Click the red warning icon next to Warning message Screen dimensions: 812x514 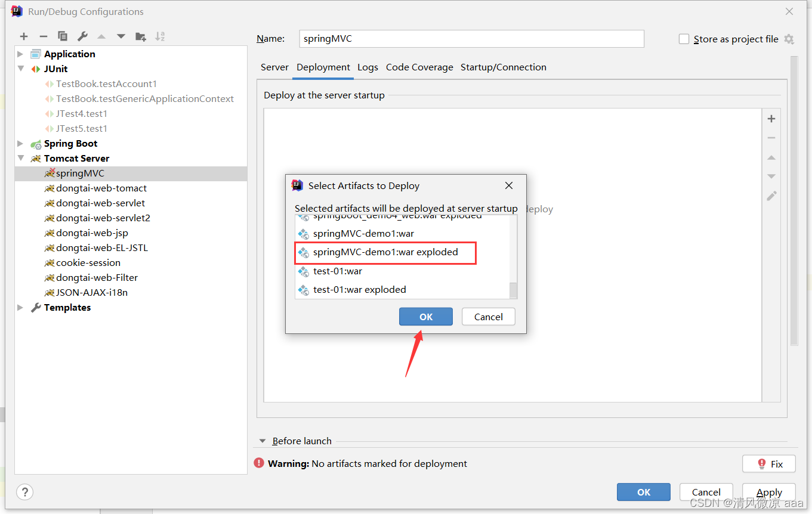click(x=259, y=463)
